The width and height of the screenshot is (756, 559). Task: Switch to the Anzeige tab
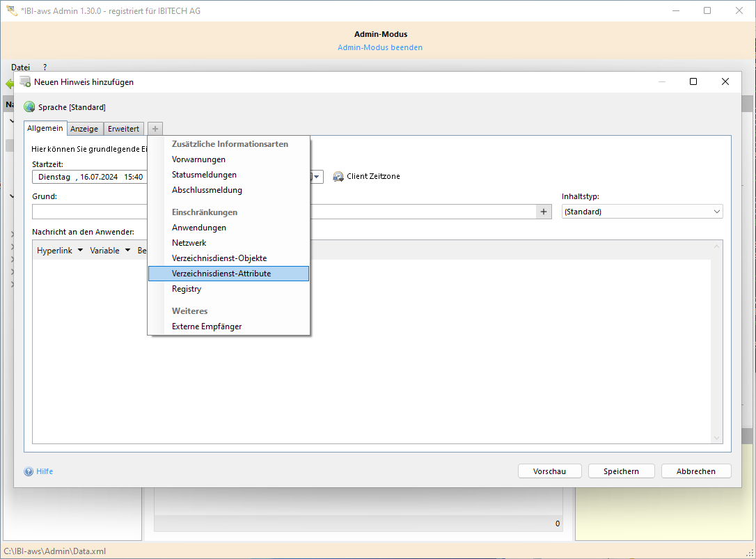pos(84,129)
